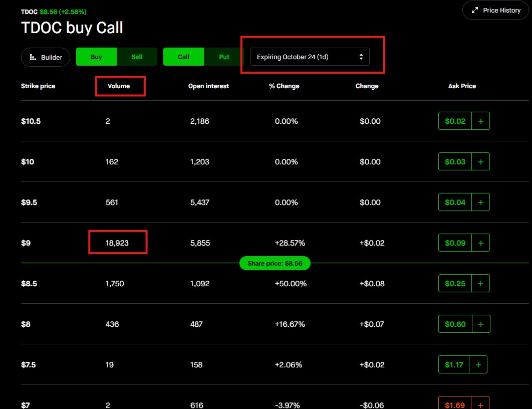Add the $8.5 strike with plus icon
This screenshot has height=409, width=532.
[480, 283]
